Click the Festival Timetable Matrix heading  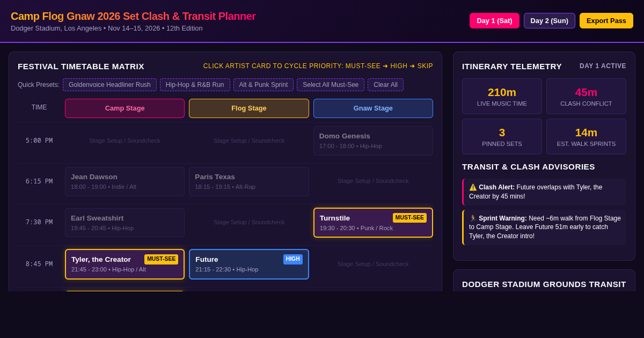tap(81, 66)
